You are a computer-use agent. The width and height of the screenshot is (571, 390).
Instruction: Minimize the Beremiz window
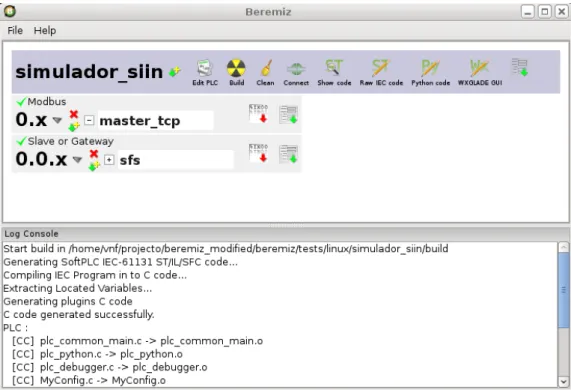point(527,12)
